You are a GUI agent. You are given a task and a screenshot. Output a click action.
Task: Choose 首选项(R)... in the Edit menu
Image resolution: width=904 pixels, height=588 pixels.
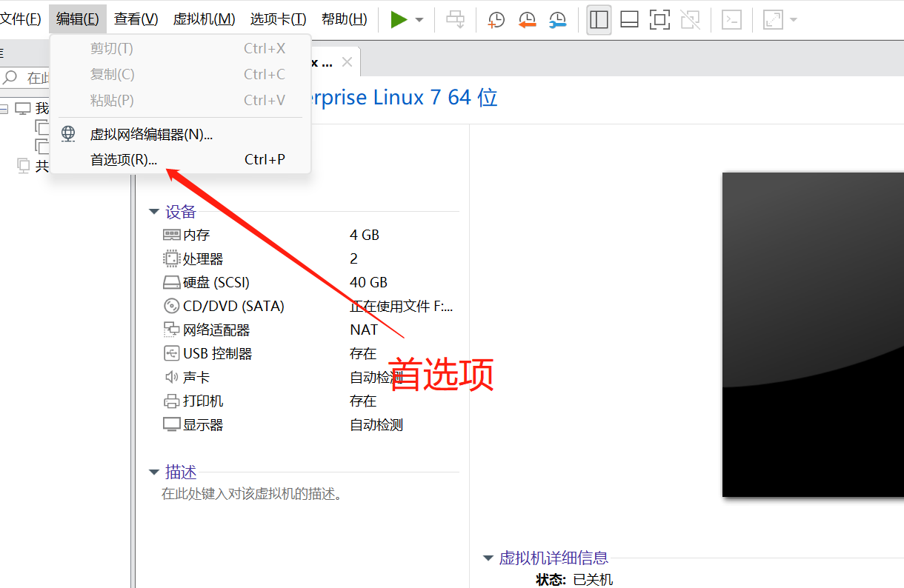click(x=180, y=159)
